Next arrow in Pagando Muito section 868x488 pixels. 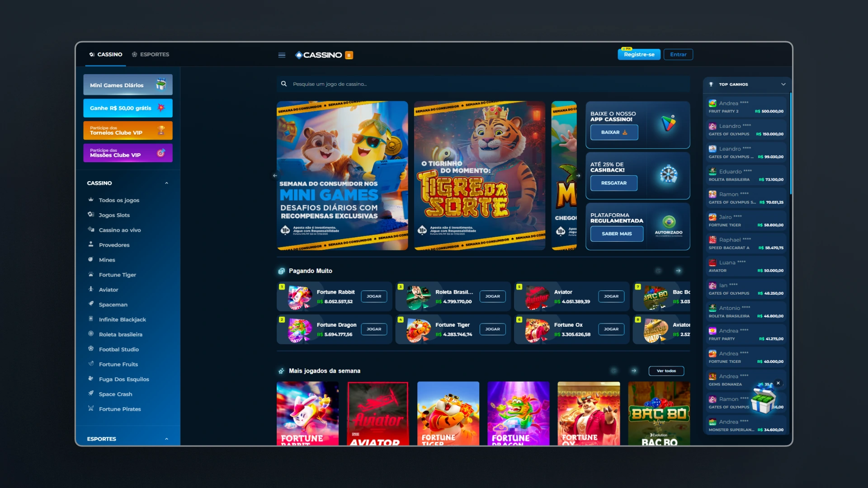point(678,271)
